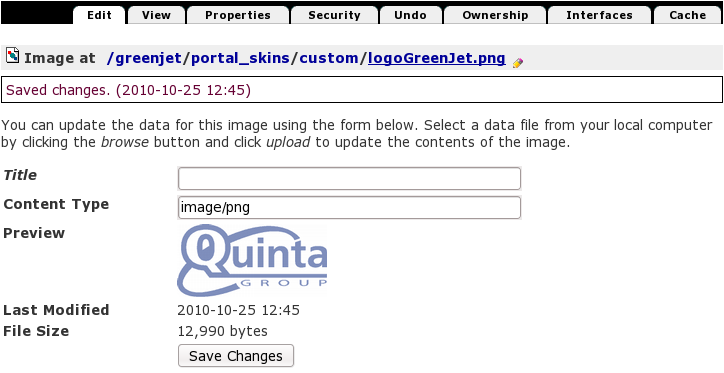Click the Quinta Group preview image

tap(252, 260)
